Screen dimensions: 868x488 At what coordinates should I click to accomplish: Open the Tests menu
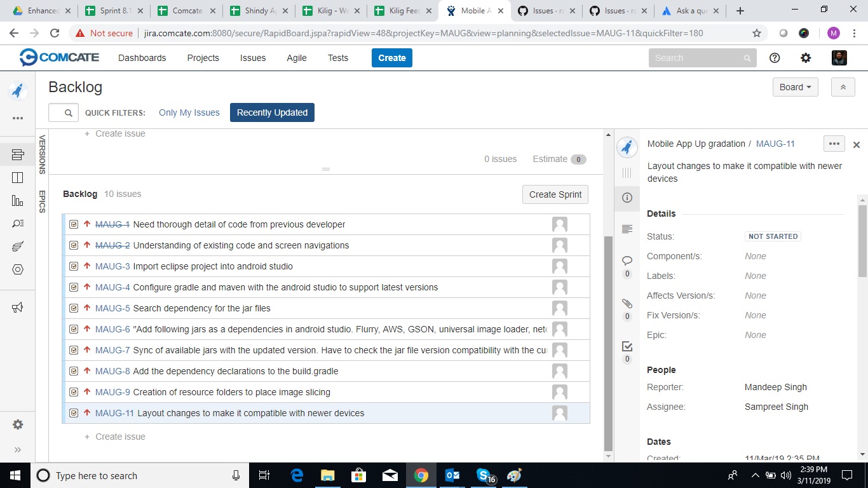coord(338,58)
